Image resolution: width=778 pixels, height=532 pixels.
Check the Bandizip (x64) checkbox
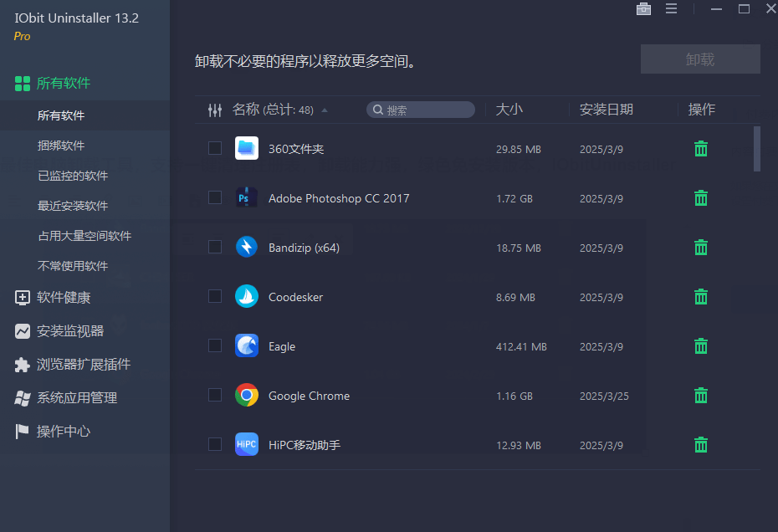(215, 248)
